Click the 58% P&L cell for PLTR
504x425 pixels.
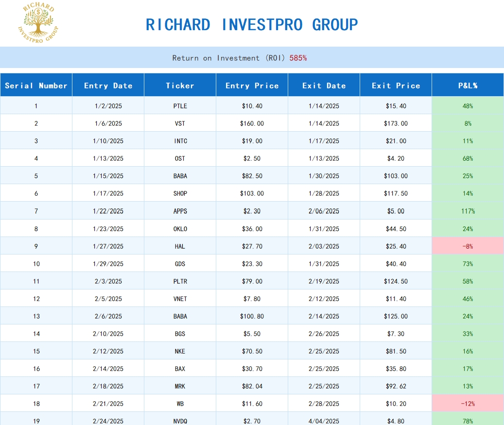click(x=468, y=281)
